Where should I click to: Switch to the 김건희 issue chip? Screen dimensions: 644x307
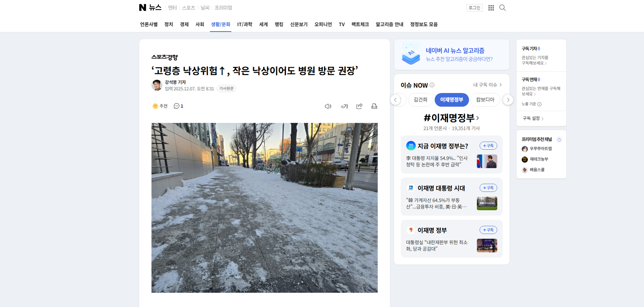tap(421, 100)
